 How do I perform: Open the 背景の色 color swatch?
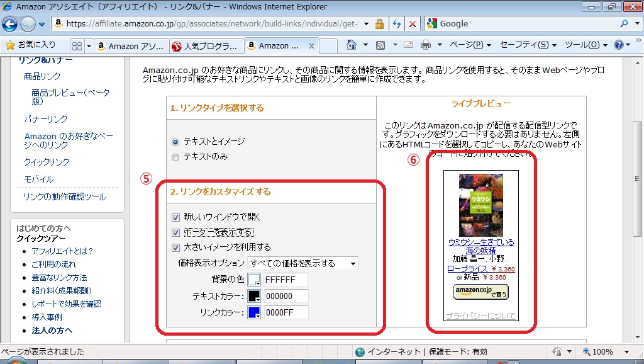coord(254,280)
